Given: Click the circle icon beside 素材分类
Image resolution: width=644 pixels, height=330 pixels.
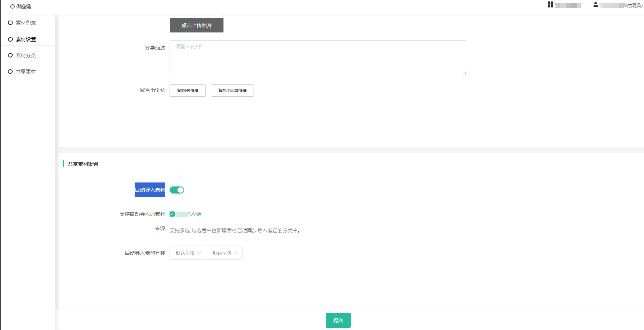Looking at the screenshot, I should [x=10, y=55].
